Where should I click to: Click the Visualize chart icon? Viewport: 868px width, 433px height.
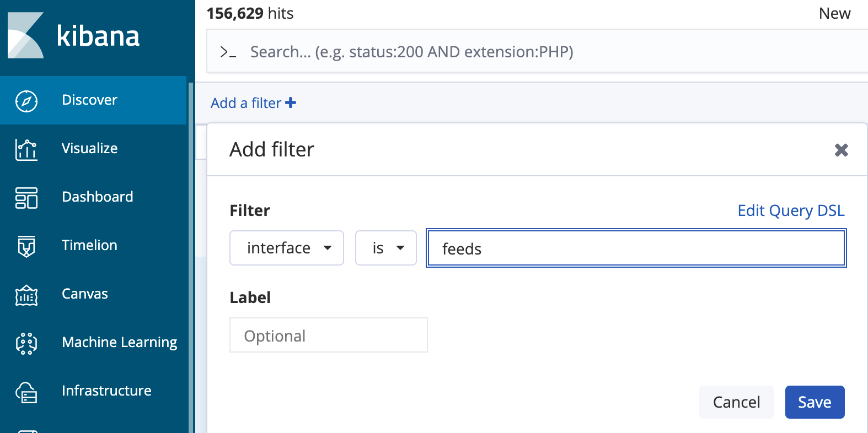pyautogui.click(x=26, y=149)
